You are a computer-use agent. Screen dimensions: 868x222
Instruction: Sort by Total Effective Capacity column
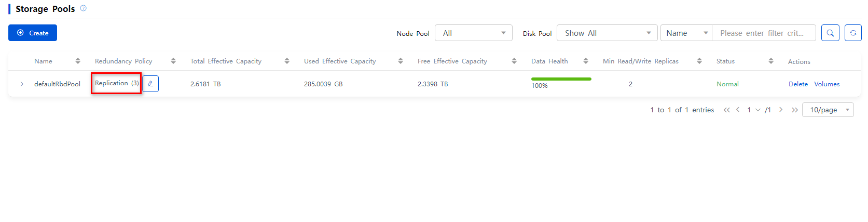pos(287,61)
